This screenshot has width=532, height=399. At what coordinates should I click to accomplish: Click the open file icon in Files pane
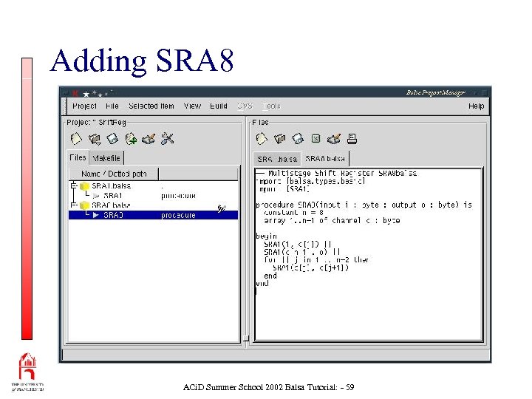pyautogui.click(x=280, y=139)
